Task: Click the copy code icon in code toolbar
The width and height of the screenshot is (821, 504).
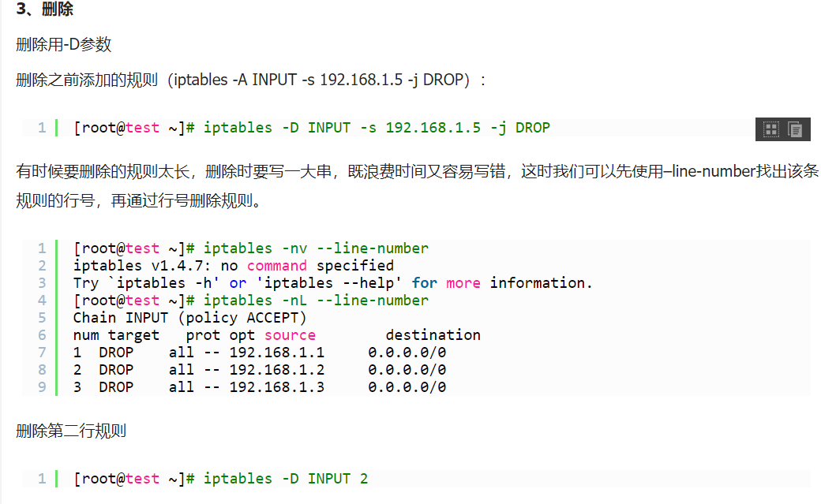Action: tap(795, 129)
